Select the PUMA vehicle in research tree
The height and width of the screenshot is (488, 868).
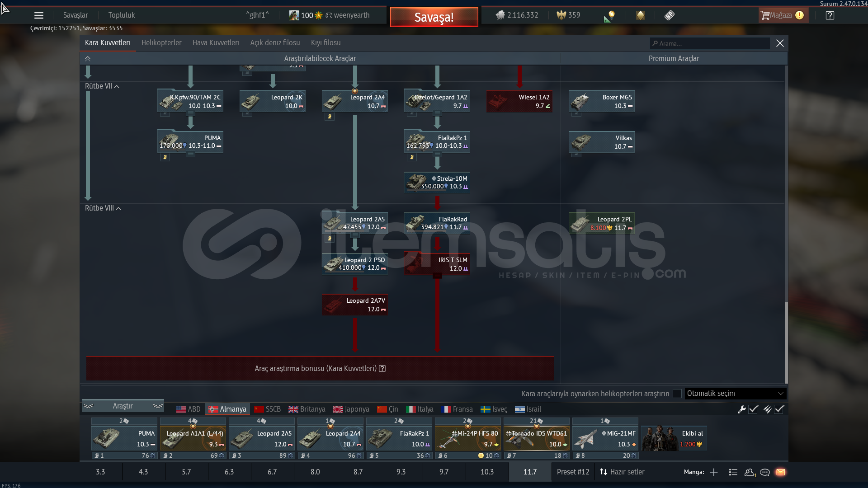[190, 141]
